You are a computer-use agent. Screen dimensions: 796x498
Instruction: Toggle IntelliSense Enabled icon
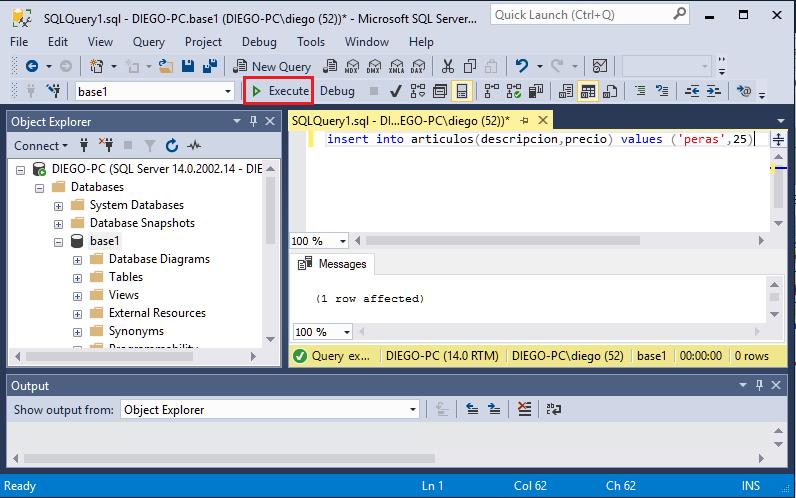[x=462, y=91]
